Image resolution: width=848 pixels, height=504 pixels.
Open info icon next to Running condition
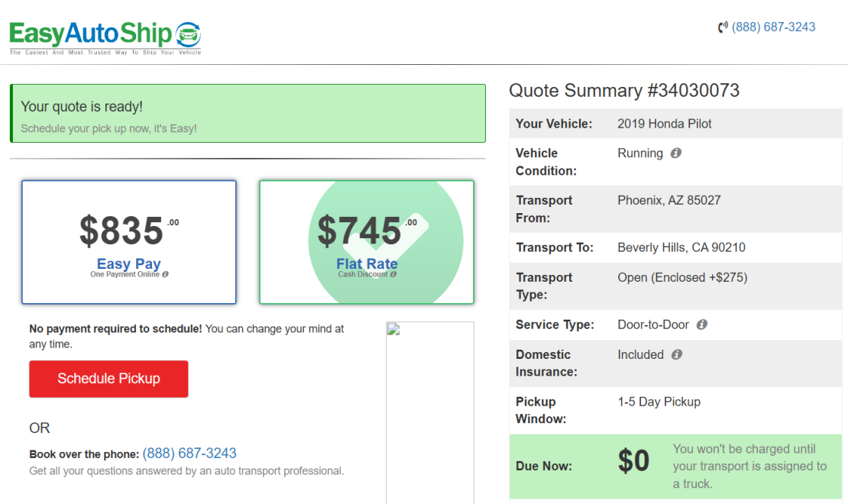tap(676, 153)
